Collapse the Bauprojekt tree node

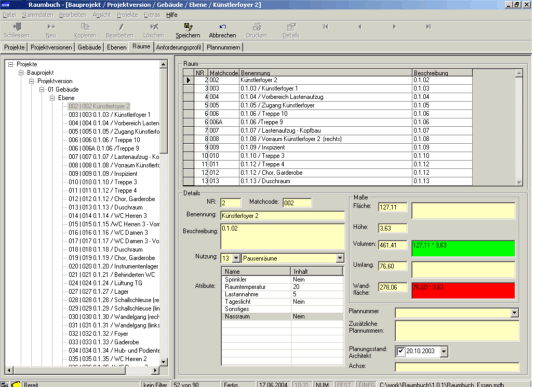pyautogui.click(x=21, y=73)
